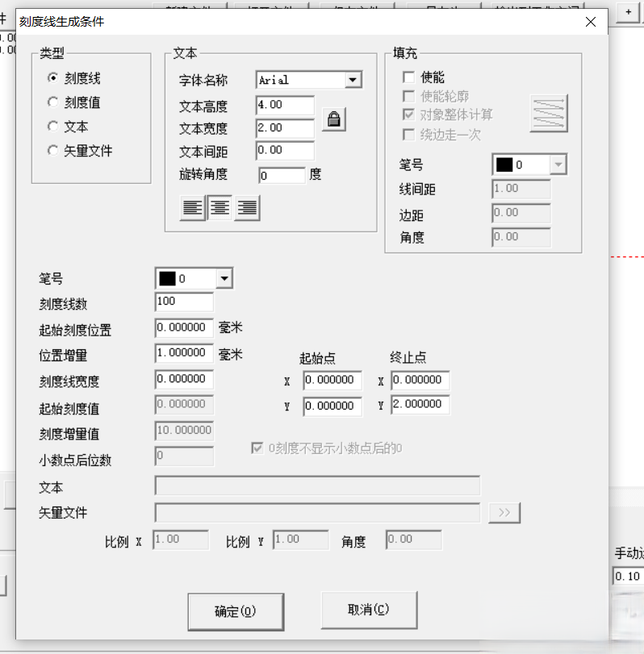644x654 pixels.
Task: Click the black swatch in fill 笔号
Action: pyautogui.click(x=504, y=165)
